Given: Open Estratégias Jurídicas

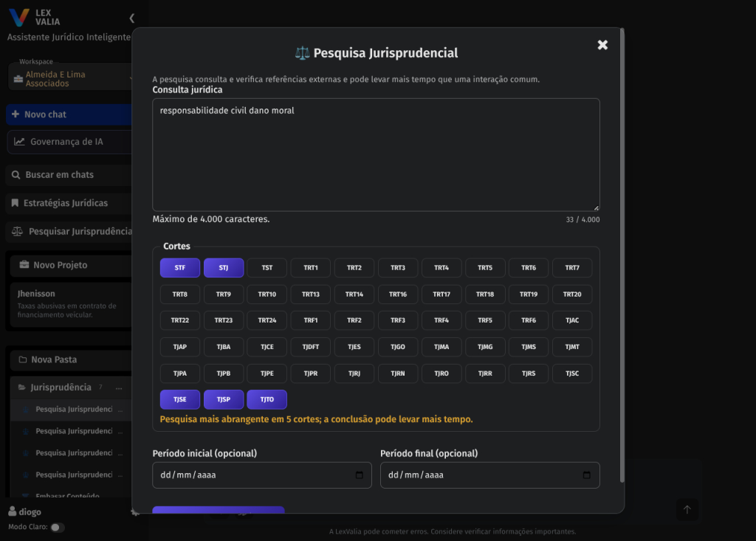Looking at the screenshot, I should (69, 203).
